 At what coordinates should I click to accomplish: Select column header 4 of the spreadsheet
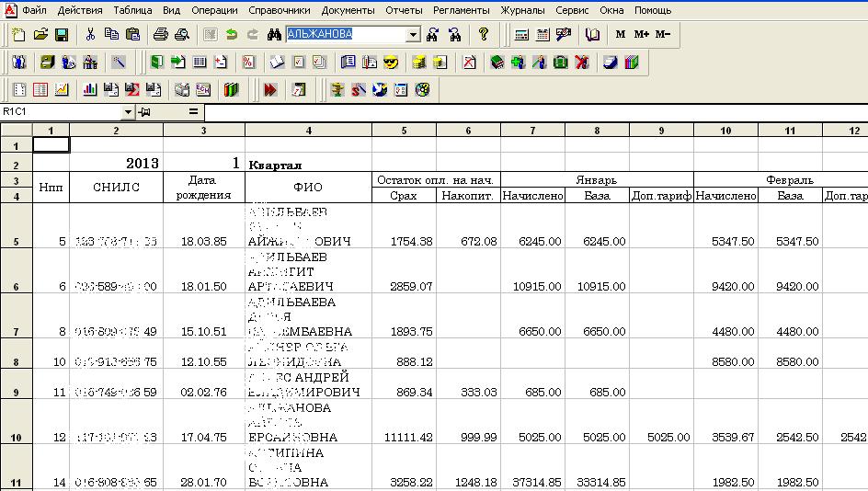(x=308, y=131)
